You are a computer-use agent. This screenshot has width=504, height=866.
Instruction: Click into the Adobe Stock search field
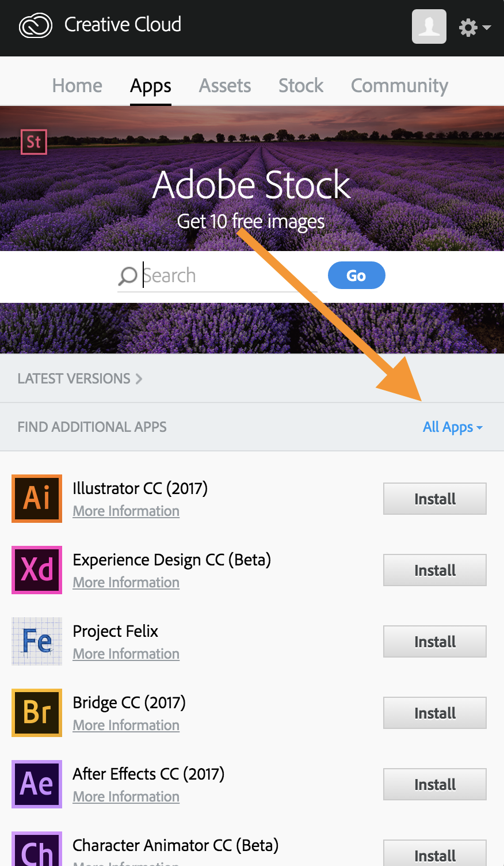(x=230, y=276)
